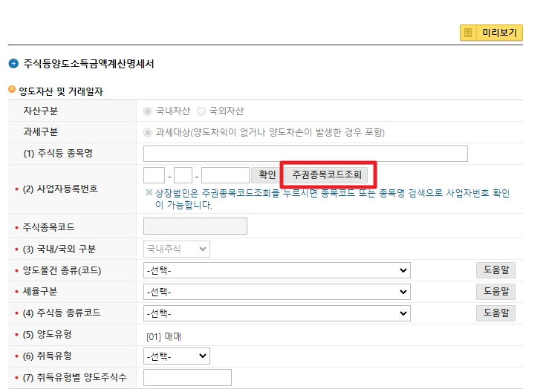Select the 과세대상 radio button

[148, 133]
